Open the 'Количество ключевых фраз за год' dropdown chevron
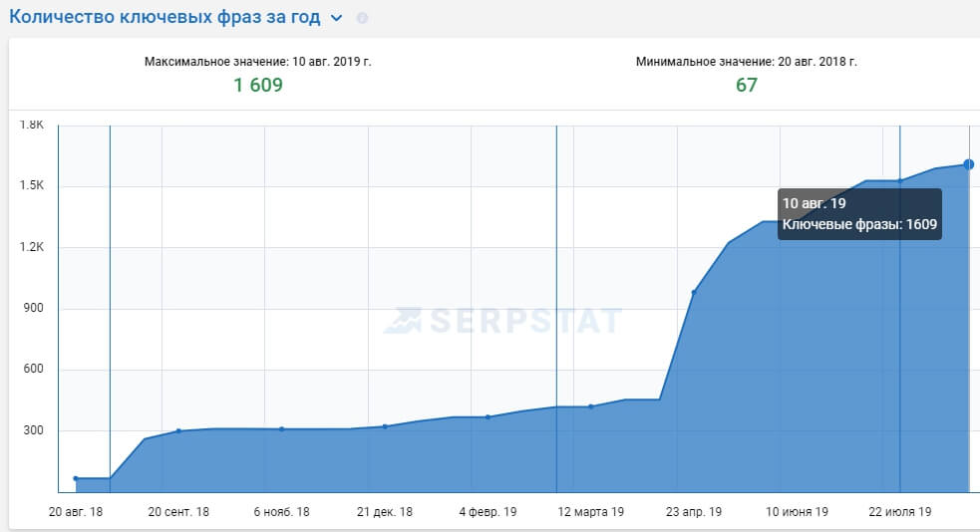The height and width of the screenshot is (532, 980). (x=336, y=18)
